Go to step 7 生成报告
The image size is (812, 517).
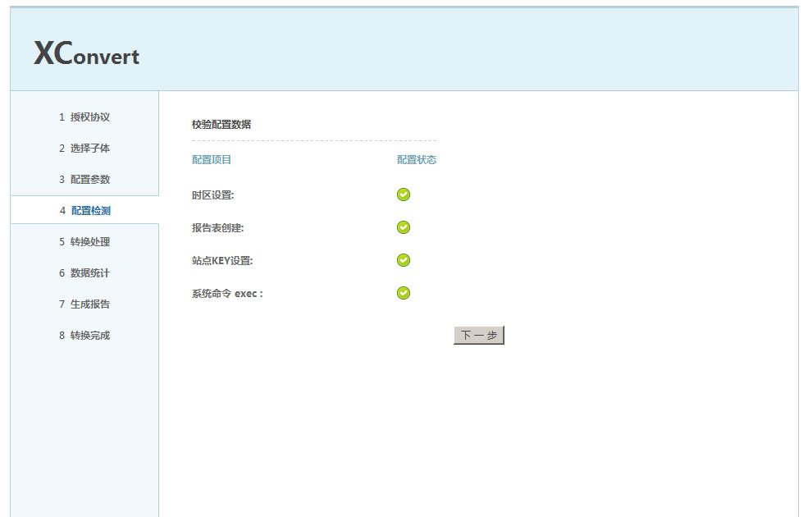tap(84, 304)
